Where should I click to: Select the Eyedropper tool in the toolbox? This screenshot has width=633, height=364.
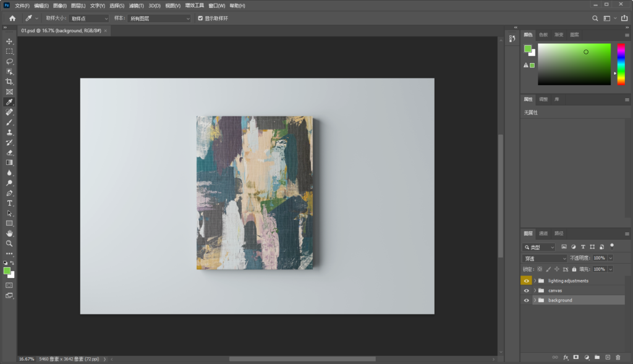point(9,102)
